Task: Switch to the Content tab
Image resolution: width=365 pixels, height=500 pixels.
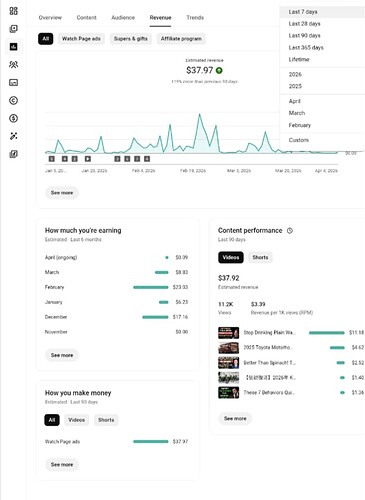Action: 86,18
